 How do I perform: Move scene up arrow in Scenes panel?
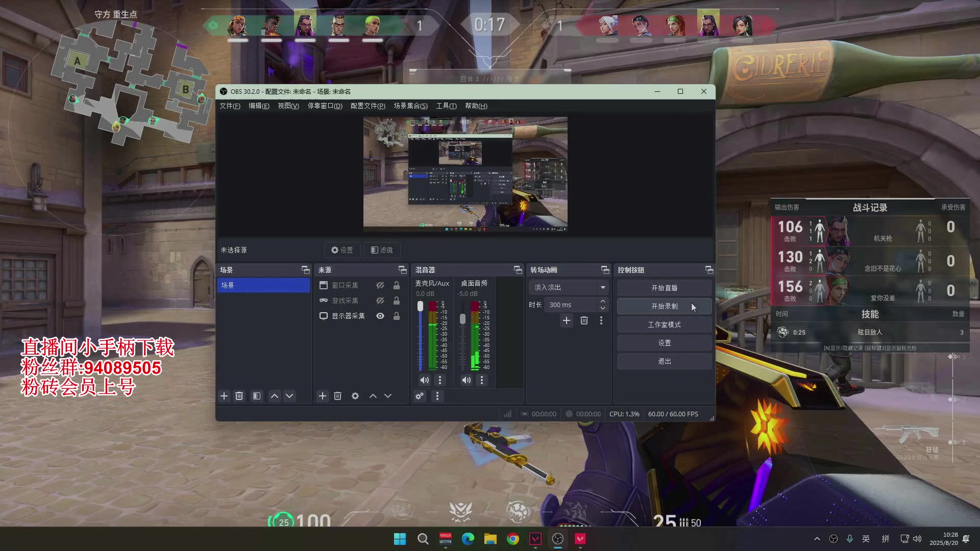(275, 396)
